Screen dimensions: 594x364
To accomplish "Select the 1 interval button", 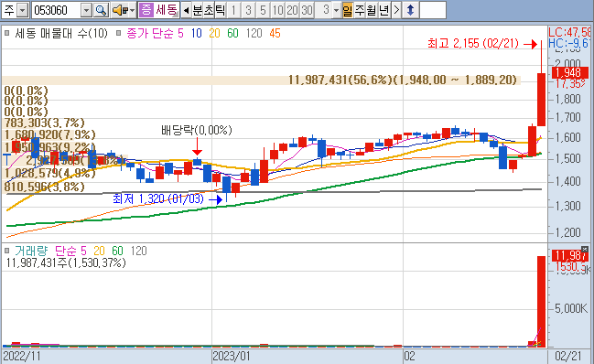I will 233,10.
